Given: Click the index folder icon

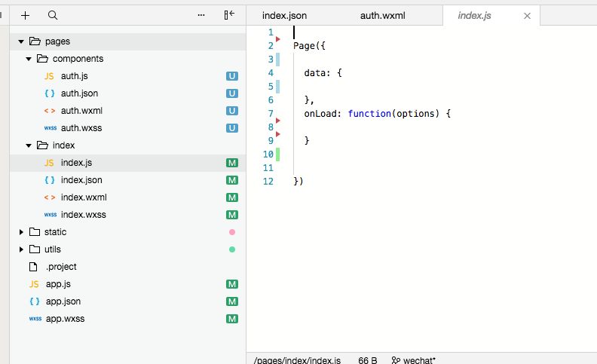Looking at the screenshot, I should click(42, 145).
